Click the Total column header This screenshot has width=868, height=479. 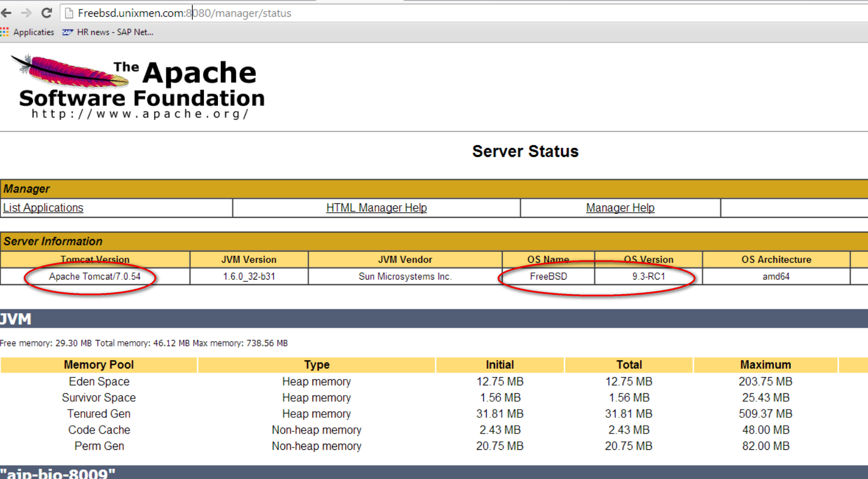[x=629, y=365]
